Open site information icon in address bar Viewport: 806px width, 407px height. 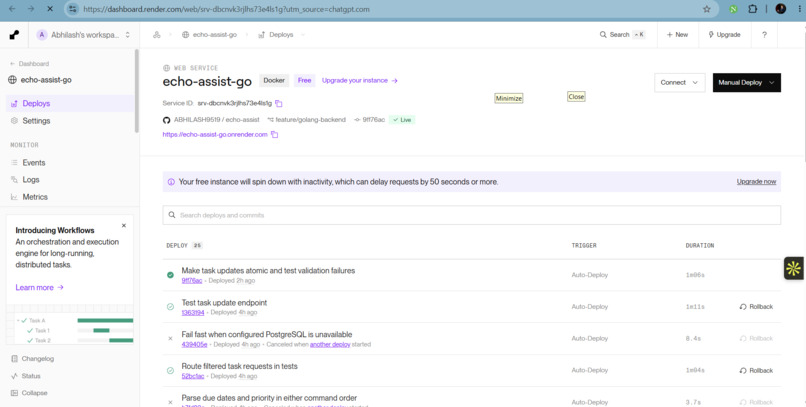tap(72, 9)
